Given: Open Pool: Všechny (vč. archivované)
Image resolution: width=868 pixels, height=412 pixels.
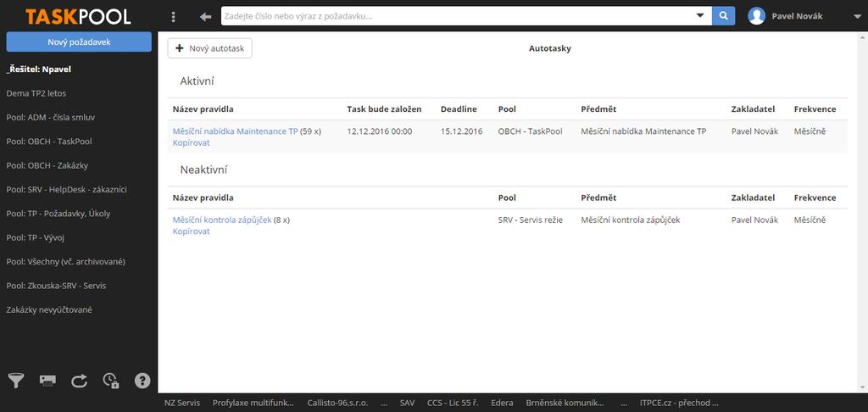Looking at the screenshot, I should (65, 261).
